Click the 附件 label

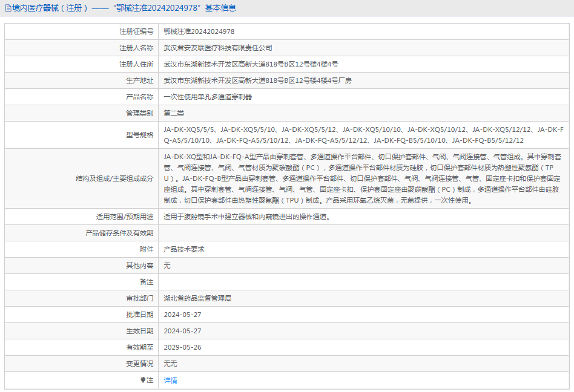coord(147,249)
